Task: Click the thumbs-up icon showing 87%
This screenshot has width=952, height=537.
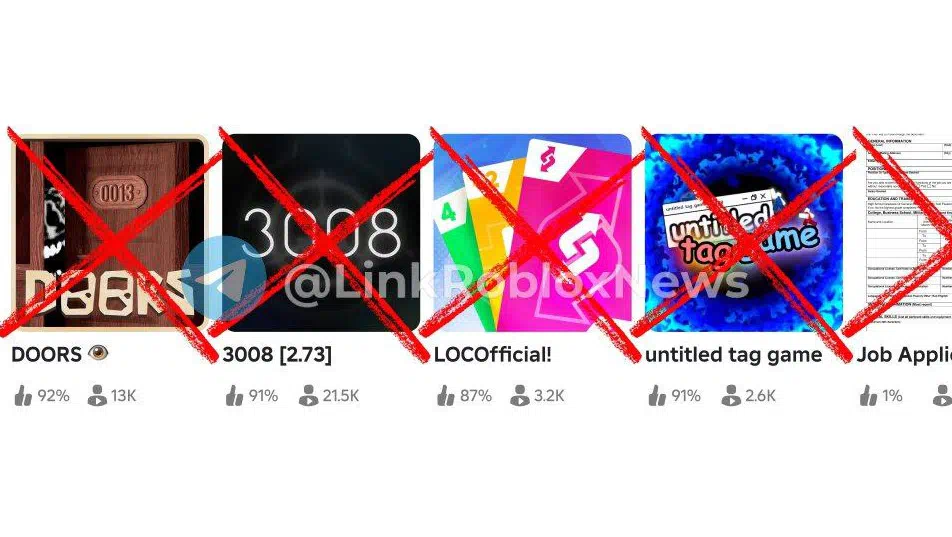Action: (x=446, y=395)
